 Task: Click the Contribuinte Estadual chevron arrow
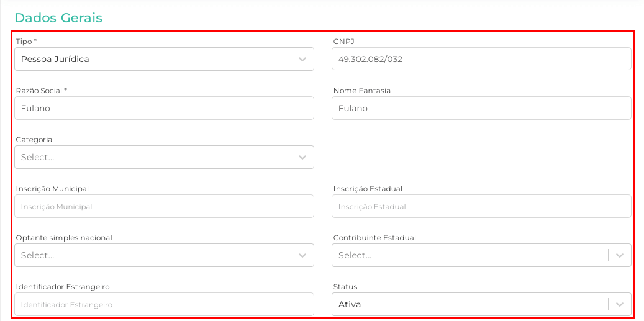coord(620,255)
